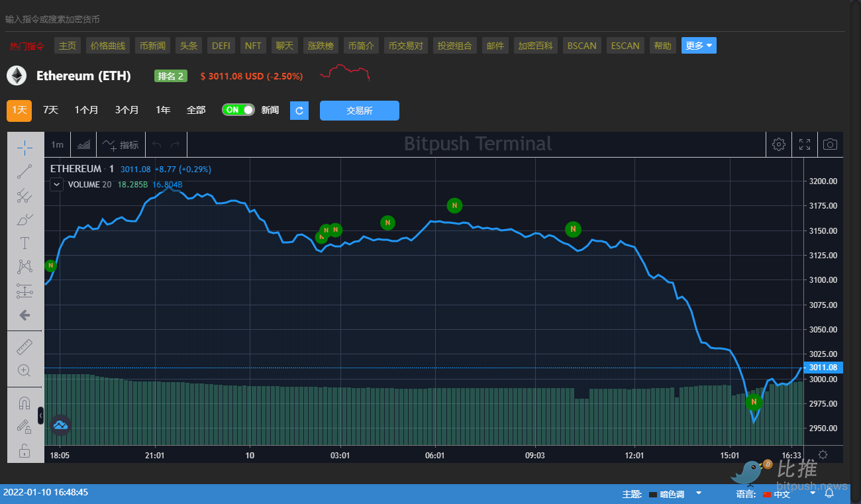Pick the brush drawing tool

25,219
